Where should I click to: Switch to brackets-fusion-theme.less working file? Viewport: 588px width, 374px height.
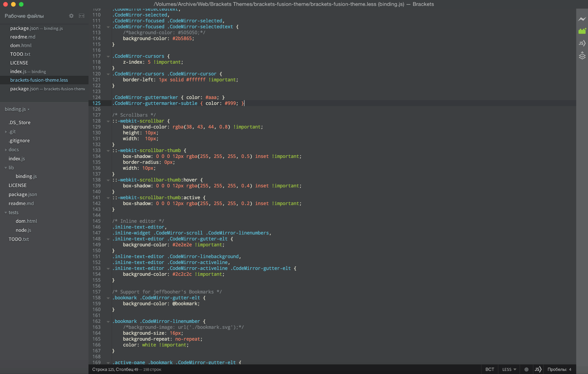point(39,80)
